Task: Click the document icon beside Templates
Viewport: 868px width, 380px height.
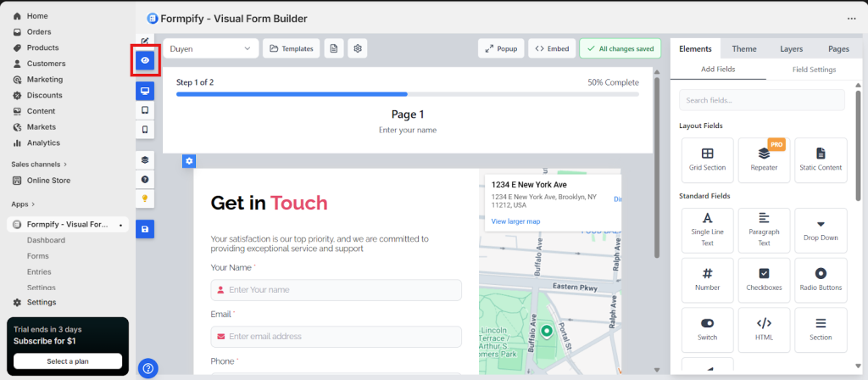Action: tap(334, 48)
